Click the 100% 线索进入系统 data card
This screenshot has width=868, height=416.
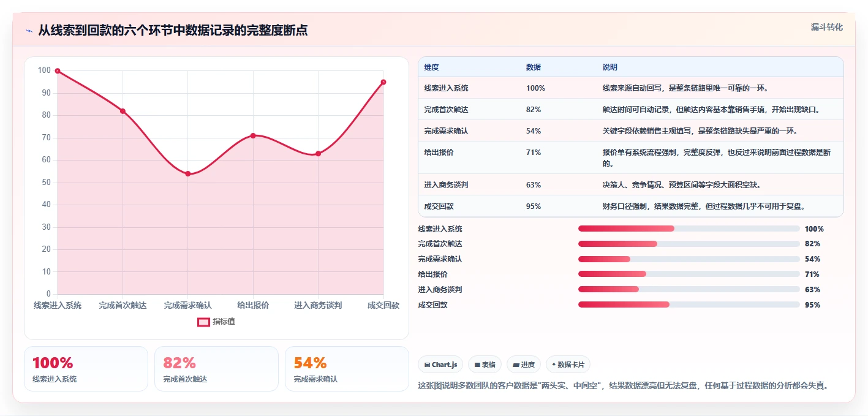[86, 369]
